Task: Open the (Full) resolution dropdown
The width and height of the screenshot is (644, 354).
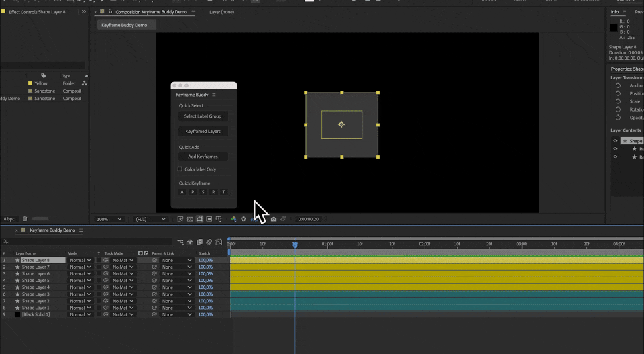Action: point(150,219)
